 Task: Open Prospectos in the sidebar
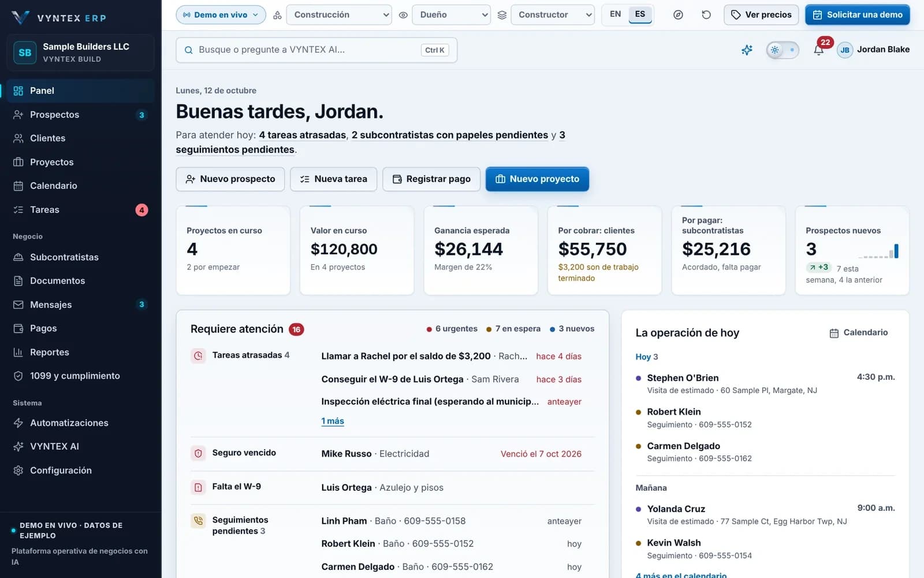tap(80, 114)
